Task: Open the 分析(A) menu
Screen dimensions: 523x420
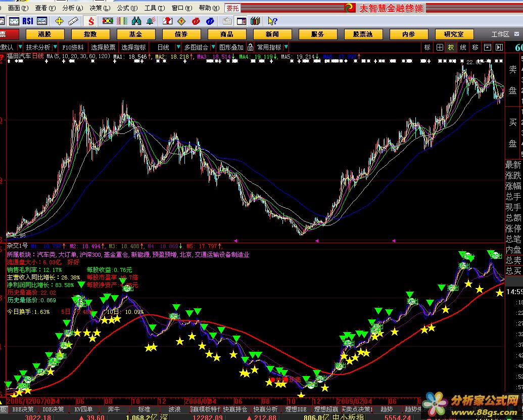Action: tap(72, 8)
